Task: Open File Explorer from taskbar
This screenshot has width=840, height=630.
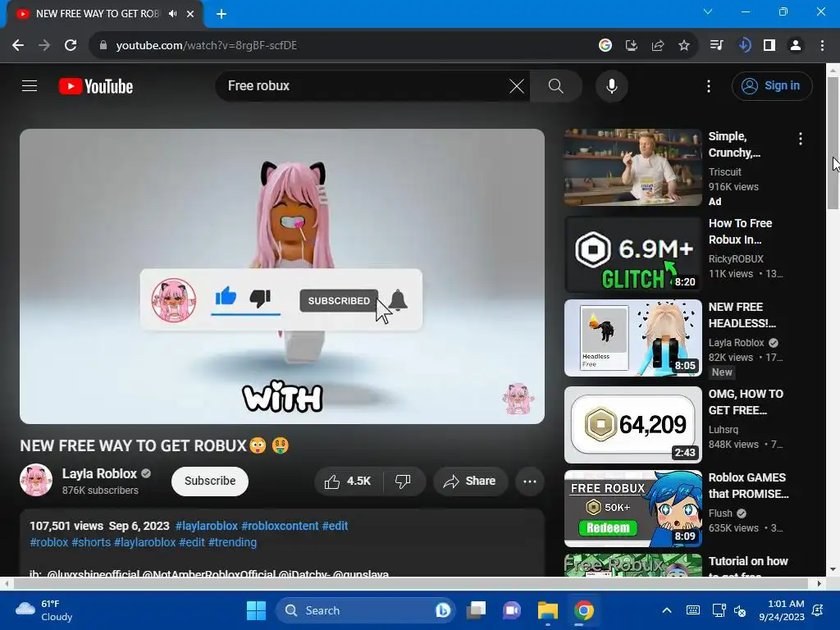Action: point(547,610)
